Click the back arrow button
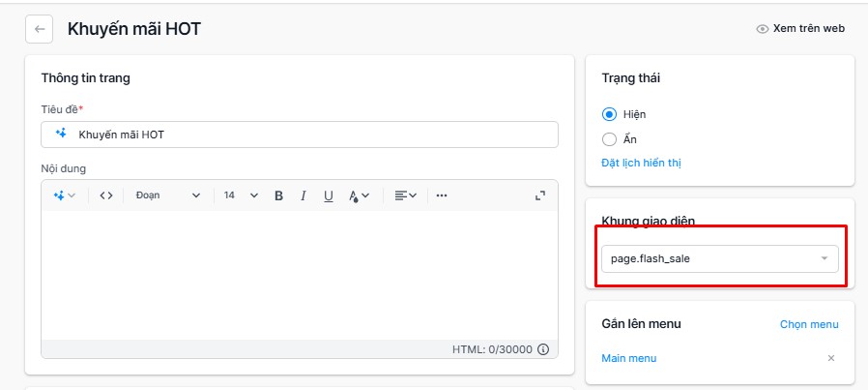Screen dimensions: 868x390 pyautogui.click(x=40, y=29)
